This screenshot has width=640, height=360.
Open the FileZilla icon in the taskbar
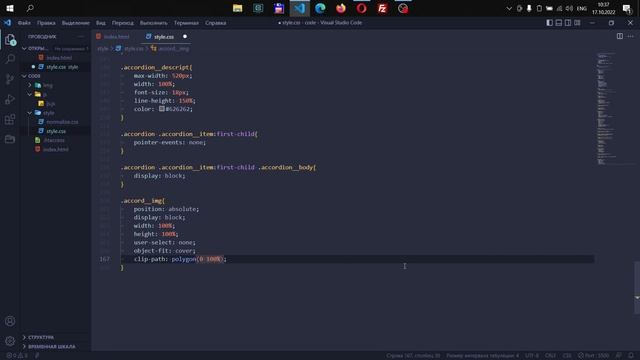click(382, 8)
